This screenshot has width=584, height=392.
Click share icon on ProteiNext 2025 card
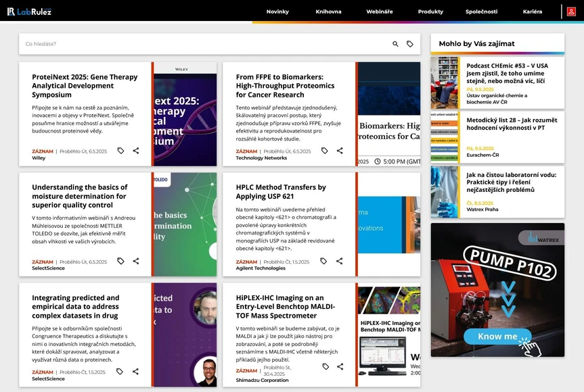pos(136,151)
